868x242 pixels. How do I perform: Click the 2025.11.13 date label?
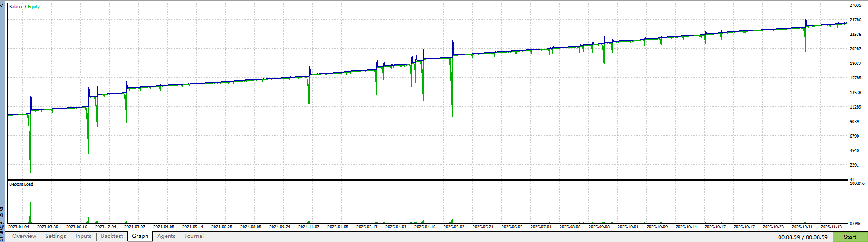tap(831, 227)
